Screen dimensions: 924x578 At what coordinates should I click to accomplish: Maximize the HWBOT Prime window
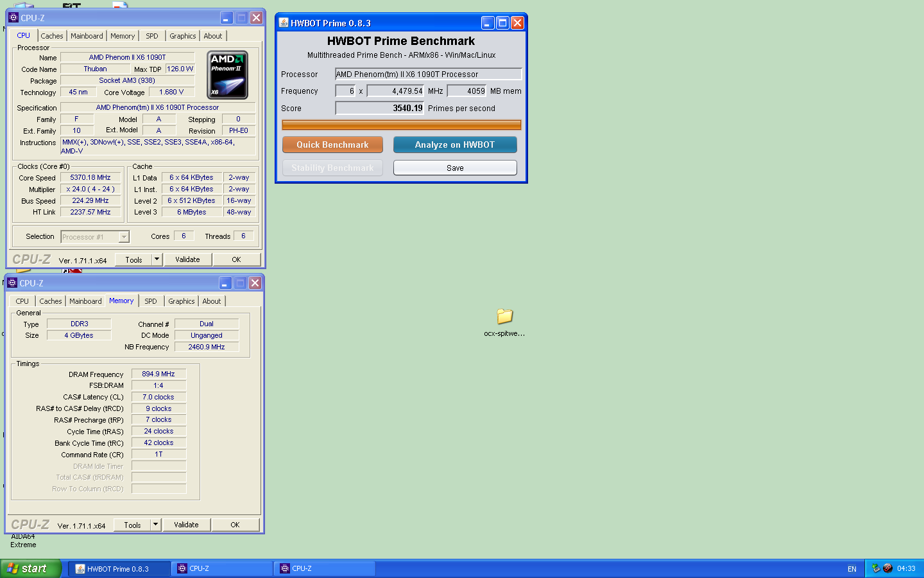[x=502, y=23]
